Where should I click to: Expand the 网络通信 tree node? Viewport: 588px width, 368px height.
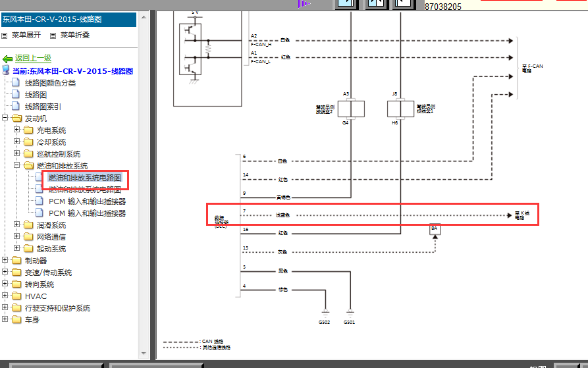pos(16,236)
